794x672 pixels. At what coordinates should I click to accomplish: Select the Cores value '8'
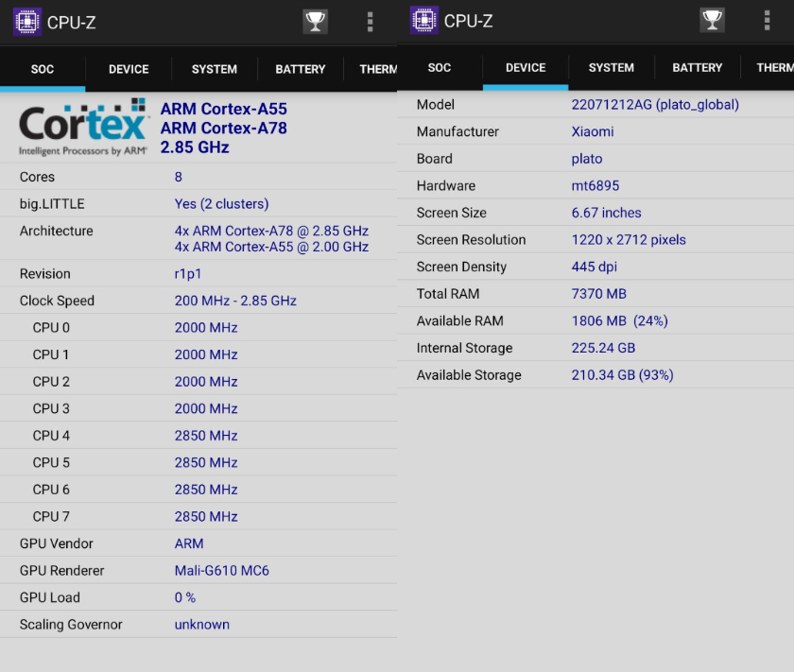tap(179, 177)
